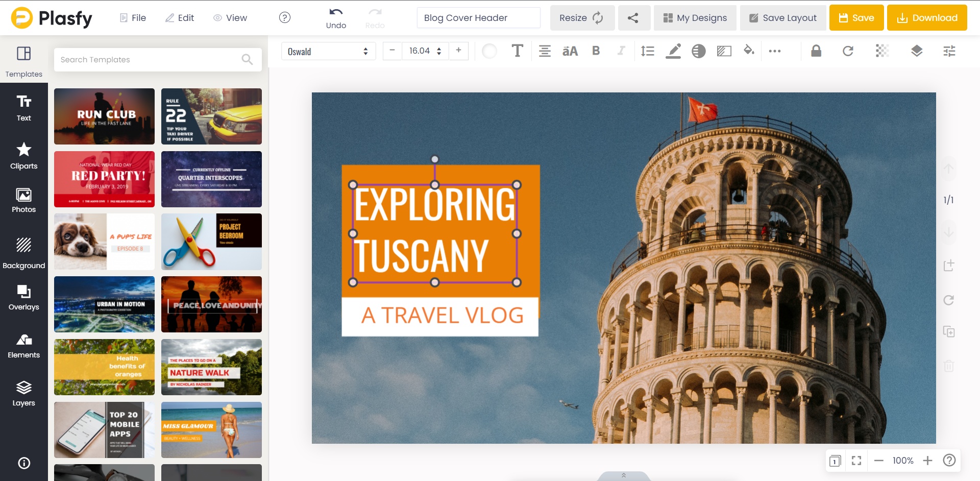
Task: Toggle italic text style
Action: [621, 51]
